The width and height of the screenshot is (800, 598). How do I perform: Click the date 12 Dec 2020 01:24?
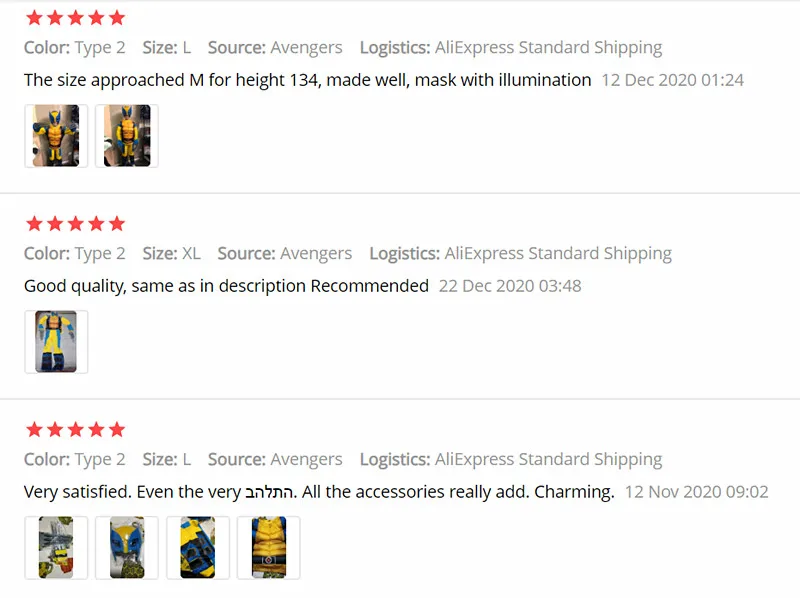point(672,80)
